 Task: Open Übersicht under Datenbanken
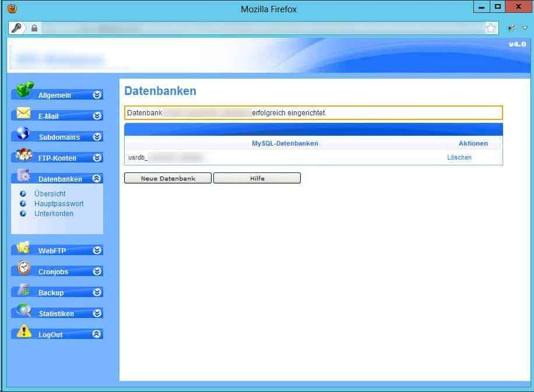coord(50,194)
